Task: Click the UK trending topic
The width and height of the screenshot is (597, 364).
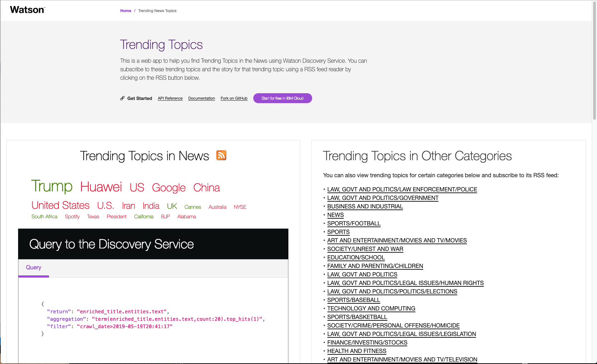Action: (x=172, y=206)
